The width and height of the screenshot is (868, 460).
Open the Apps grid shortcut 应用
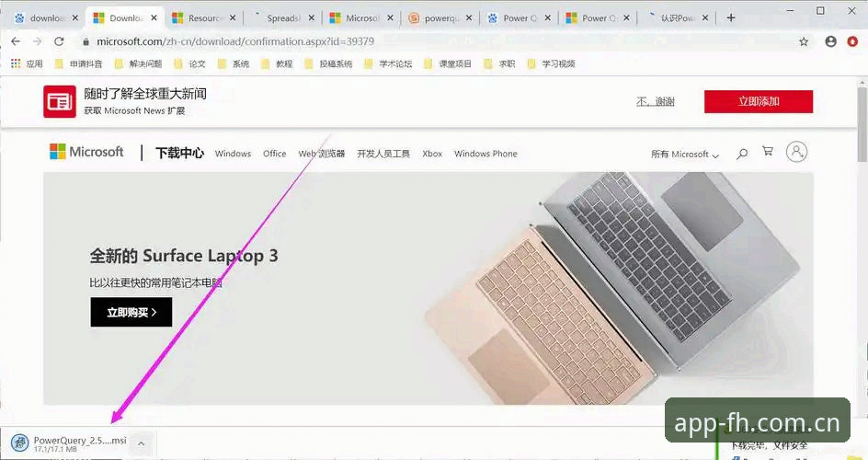(27, 63)
